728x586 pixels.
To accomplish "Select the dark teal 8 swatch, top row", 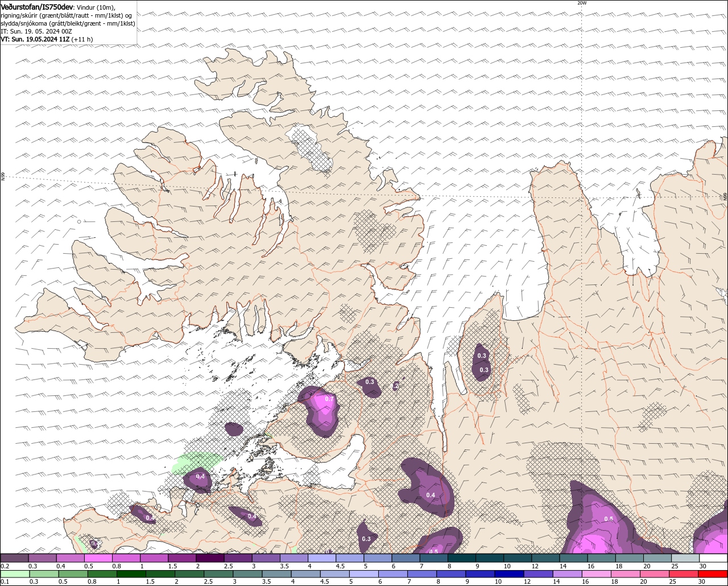I will [x=461, y=558].
